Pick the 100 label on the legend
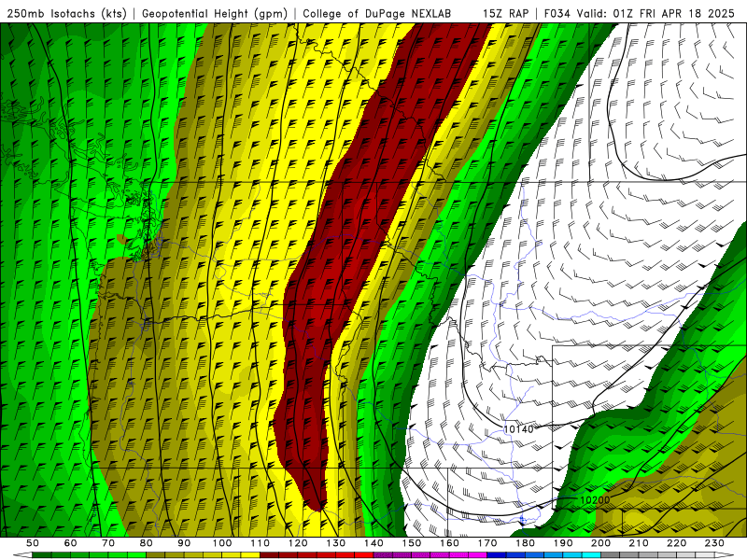The height and width of the screenshot is (560, 747). coord(222,543)
